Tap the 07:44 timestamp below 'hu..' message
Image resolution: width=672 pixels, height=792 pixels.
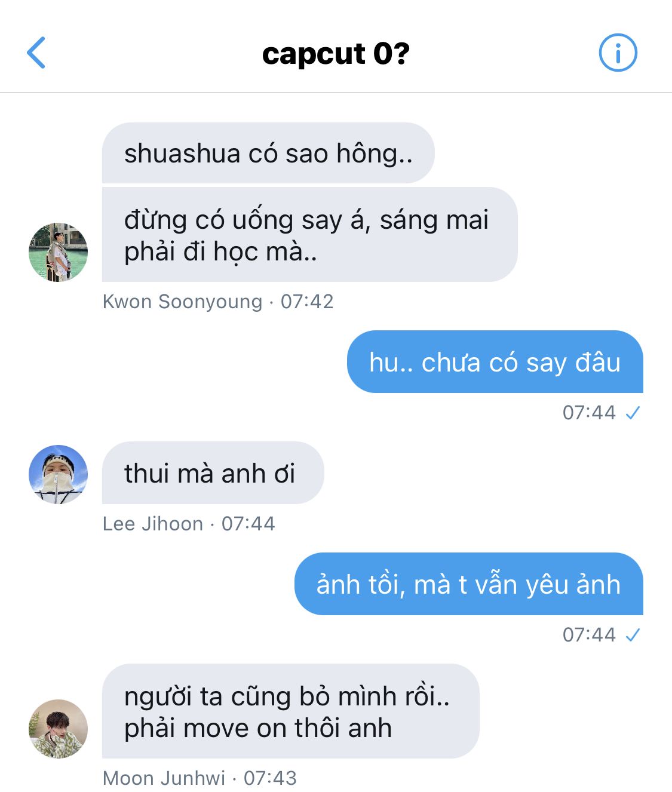click(x=589, y=412)
